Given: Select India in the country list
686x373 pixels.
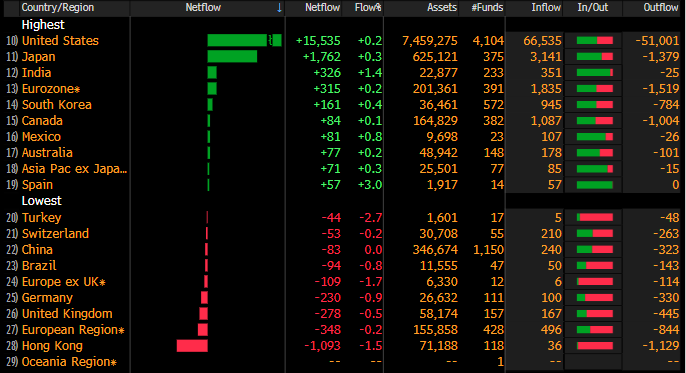Looking at the screenshot, I should point(37,73).
